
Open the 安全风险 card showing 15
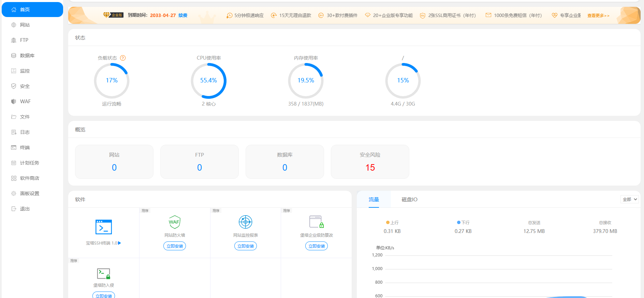click(370, 162)
